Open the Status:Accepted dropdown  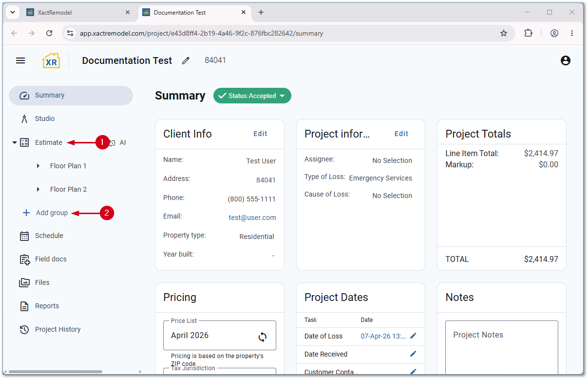point(252,96)
